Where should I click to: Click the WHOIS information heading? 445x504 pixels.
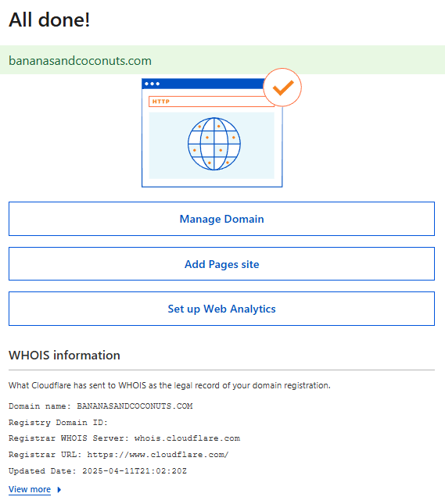[64, 356]
